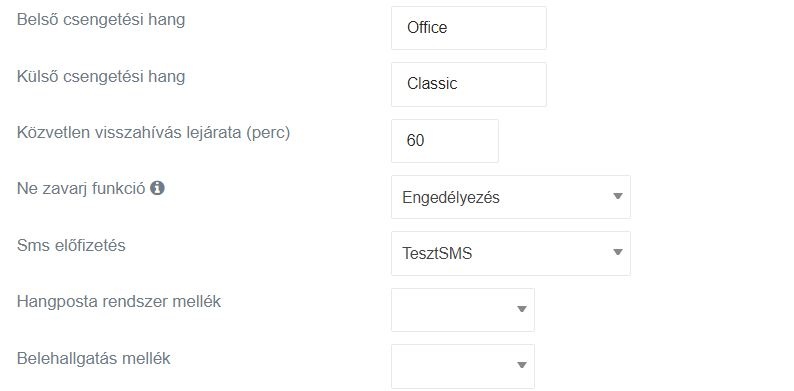Click the Sms előfizetés label
794x391 pixels.
[x=71, y=246]
